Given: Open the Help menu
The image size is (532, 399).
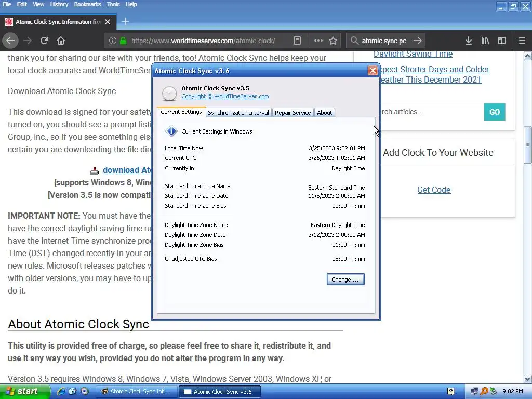Looking at the screenshot, I should click(131, 4).
